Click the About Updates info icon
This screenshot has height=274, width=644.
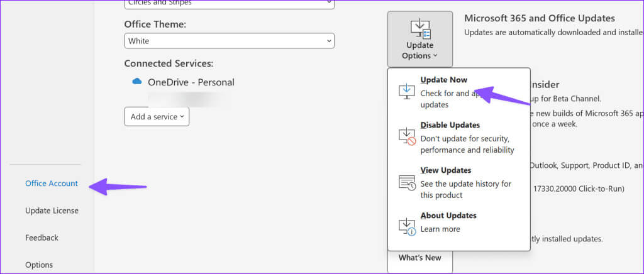[407, 227]
